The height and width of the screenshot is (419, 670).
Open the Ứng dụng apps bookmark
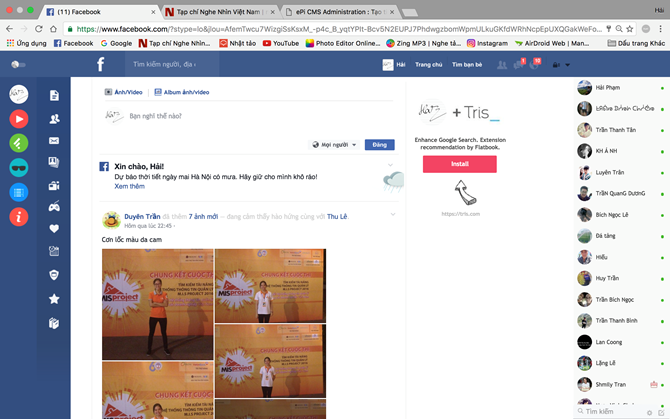pos(26,43)
